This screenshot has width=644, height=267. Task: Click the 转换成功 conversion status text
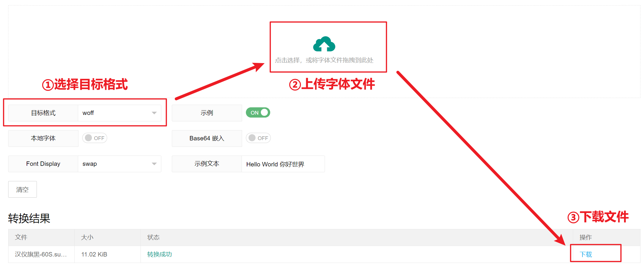click(x=159, y=254)
